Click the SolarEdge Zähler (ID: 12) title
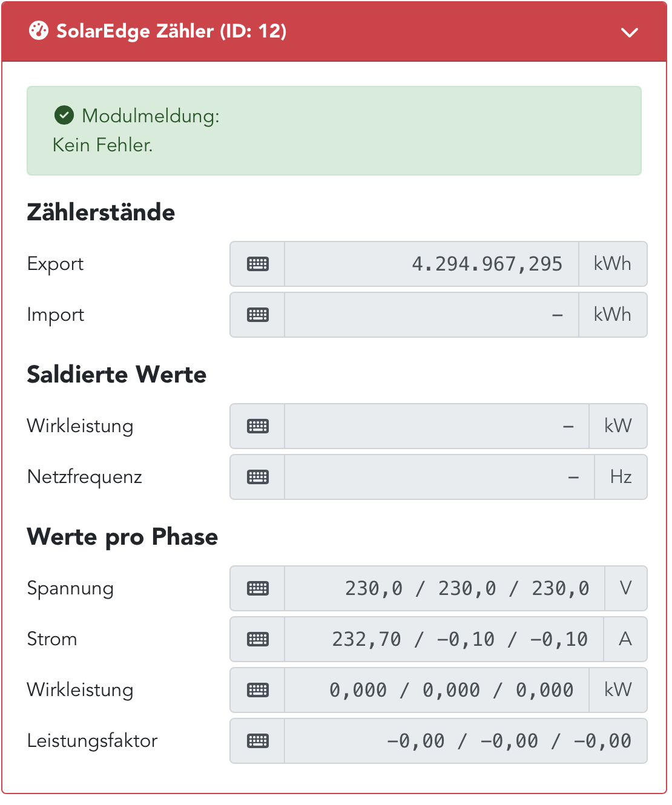 171,31
